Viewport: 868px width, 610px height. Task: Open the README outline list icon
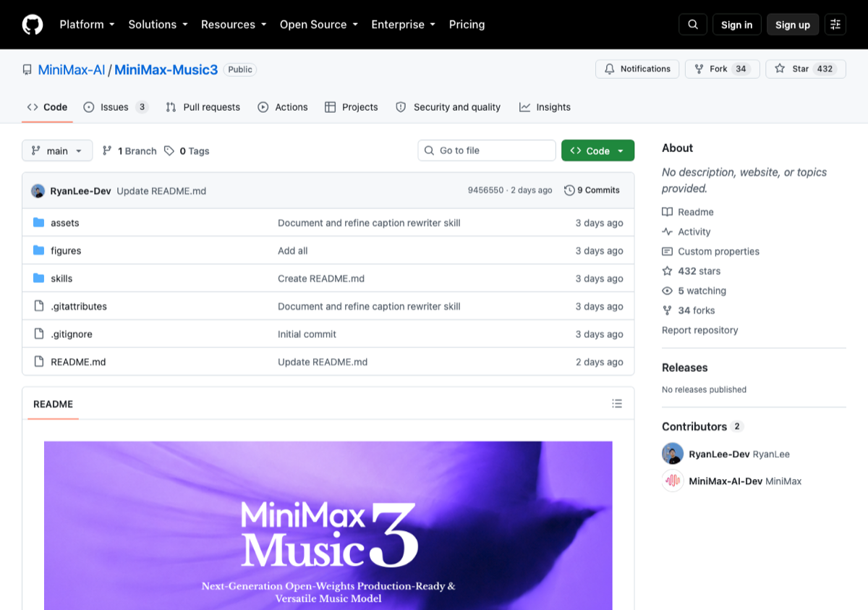tap(617, 404)
